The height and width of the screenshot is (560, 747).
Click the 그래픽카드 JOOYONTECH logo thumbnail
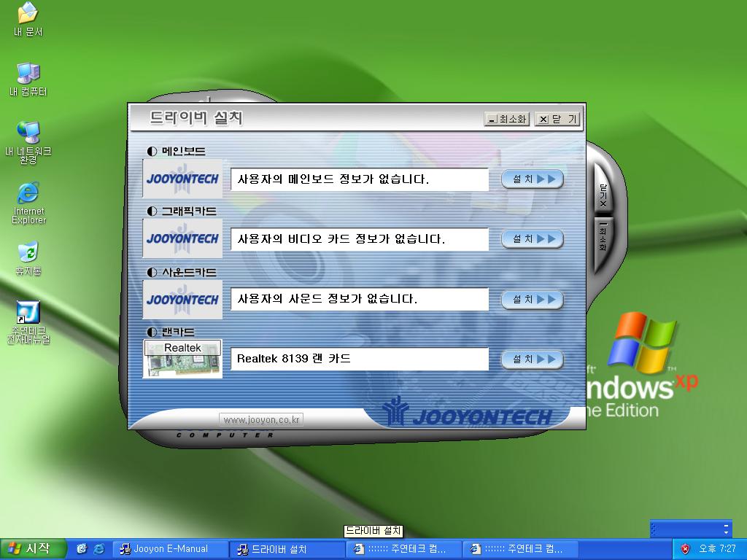click(182, 238)
